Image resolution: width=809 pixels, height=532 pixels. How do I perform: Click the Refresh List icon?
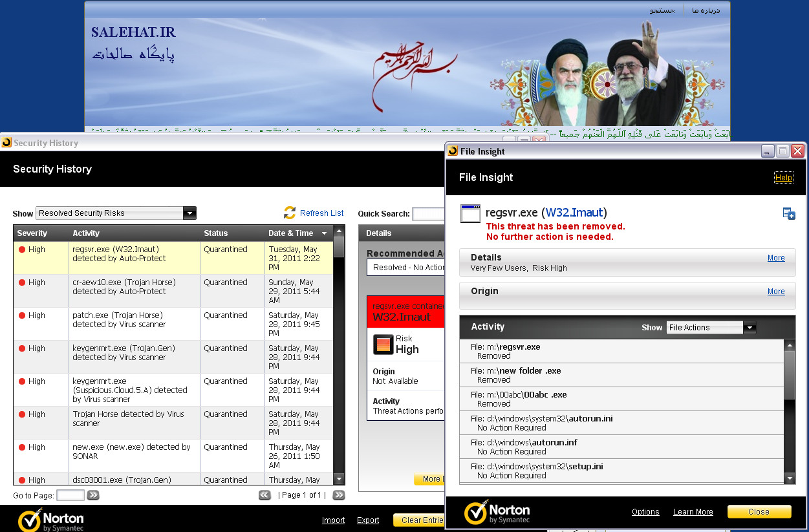pos(290,213)
